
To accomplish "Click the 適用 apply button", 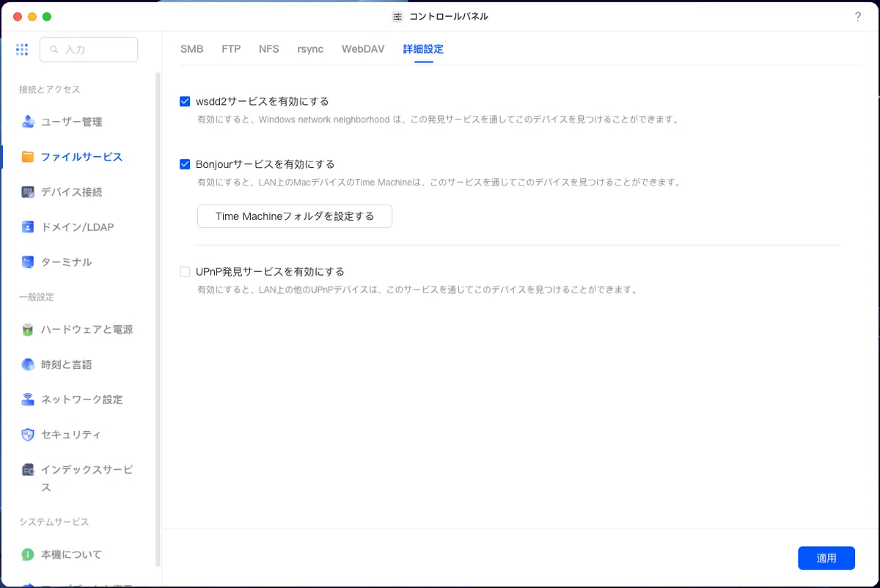I will (x=826, y=558).
